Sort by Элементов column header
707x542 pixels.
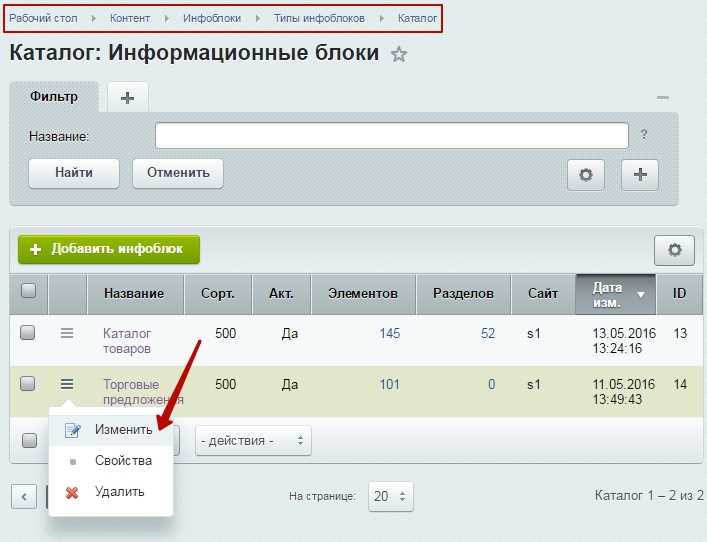pos(363,294)
